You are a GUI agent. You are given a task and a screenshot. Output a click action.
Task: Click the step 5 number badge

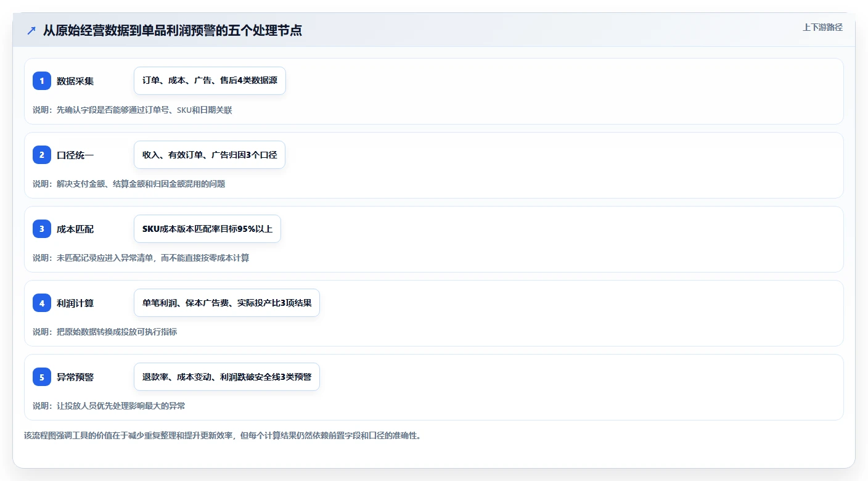(42, 377)
